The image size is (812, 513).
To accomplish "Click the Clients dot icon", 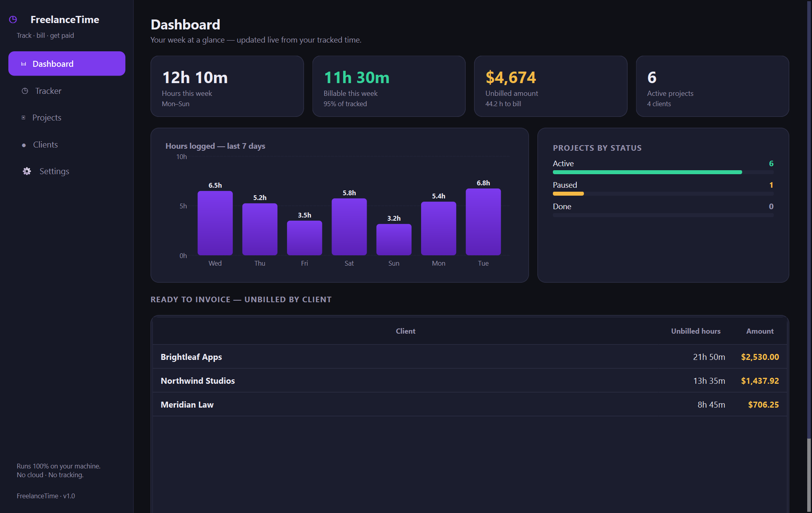I will click(x=24, y=145).
